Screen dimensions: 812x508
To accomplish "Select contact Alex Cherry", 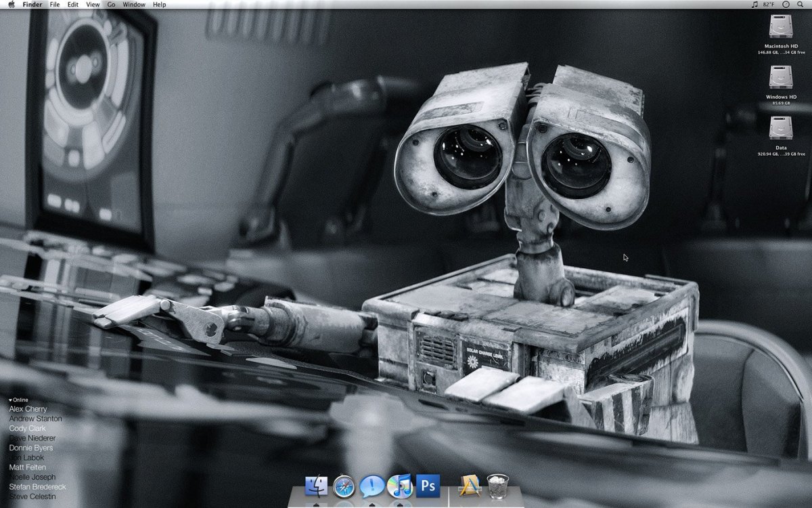I will click(x=28, y=409).
